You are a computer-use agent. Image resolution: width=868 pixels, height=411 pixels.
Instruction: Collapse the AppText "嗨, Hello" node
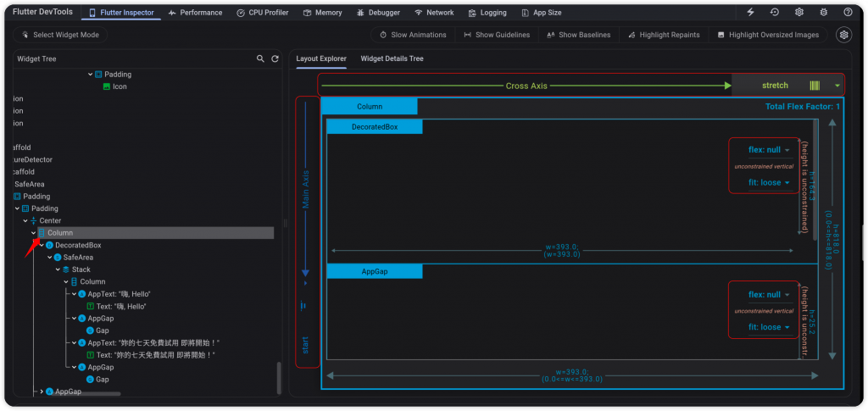75,294
